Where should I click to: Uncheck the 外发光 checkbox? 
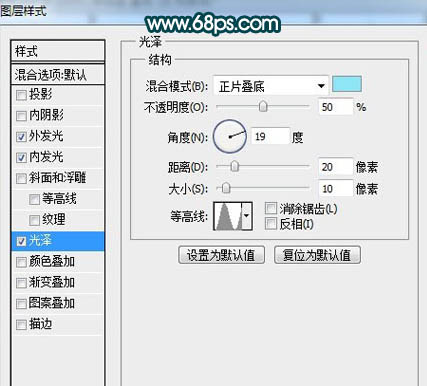(21, 137)
